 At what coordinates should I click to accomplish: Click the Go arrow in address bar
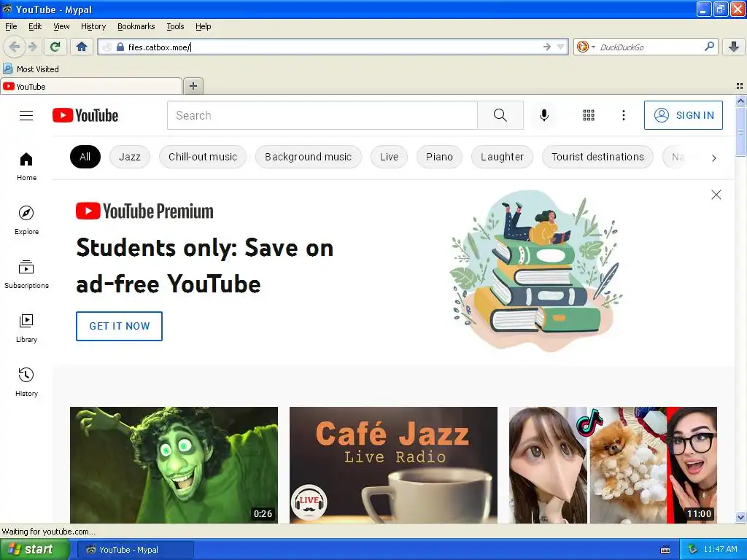pos(547,47)
